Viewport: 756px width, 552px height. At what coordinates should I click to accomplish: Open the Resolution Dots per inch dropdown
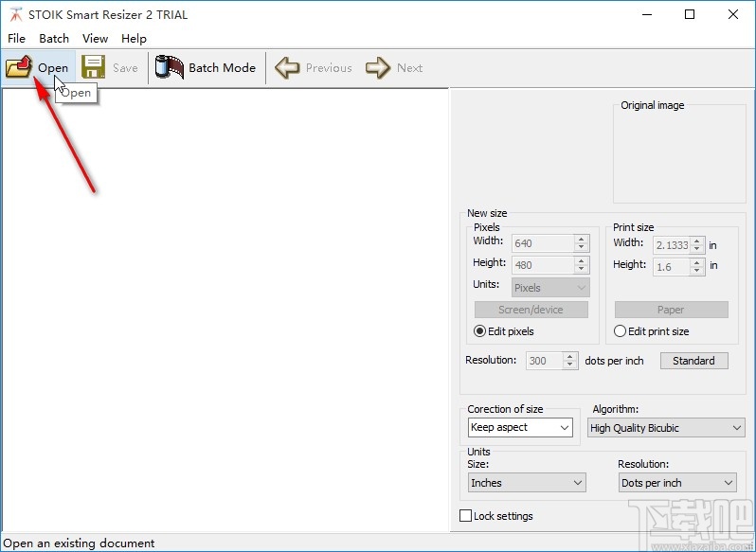pyautogui.click(x=676, y=483)
